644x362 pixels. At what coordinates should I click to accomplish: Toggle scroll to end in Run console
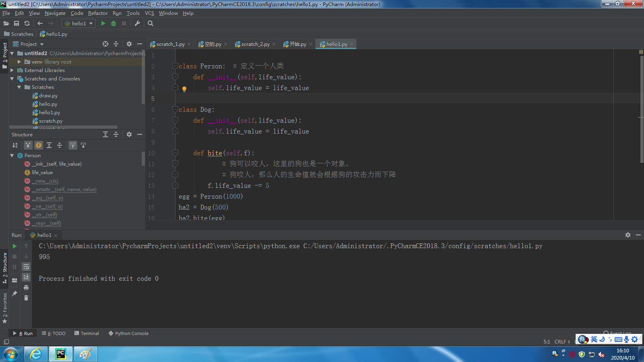click(26, 277)
